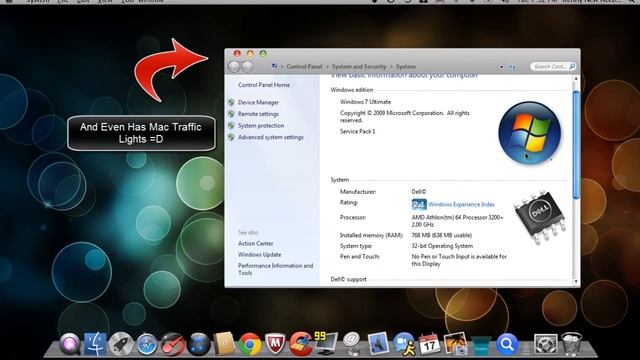Click the magnifier icon in search box
Screen dimensions: 640x360
[572, 66]
